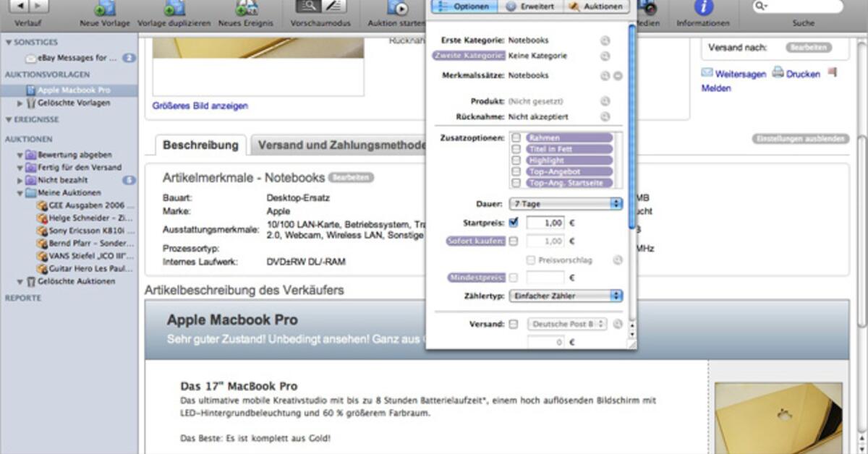This screenshot has height=454, width=868.
Task: Go forward with the Verlauf right arrow
Action: 38,6
